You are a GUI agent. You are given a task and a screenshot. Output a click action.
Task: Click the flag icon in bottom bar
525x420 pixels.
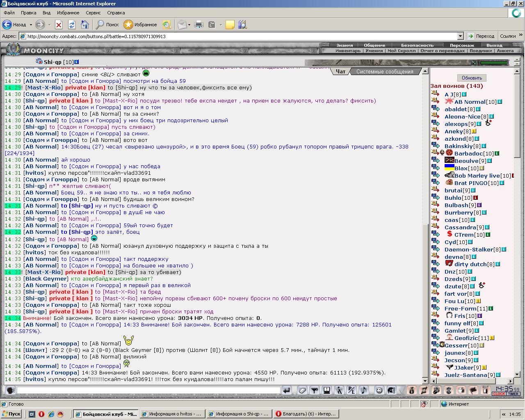tap(473, 390)
